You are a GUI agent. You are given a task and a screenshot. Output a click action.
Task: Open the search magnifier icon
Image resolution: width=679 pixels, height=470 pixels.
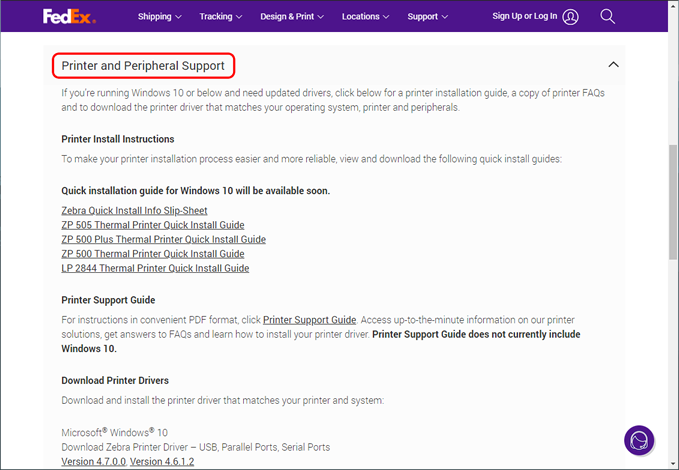607,16
